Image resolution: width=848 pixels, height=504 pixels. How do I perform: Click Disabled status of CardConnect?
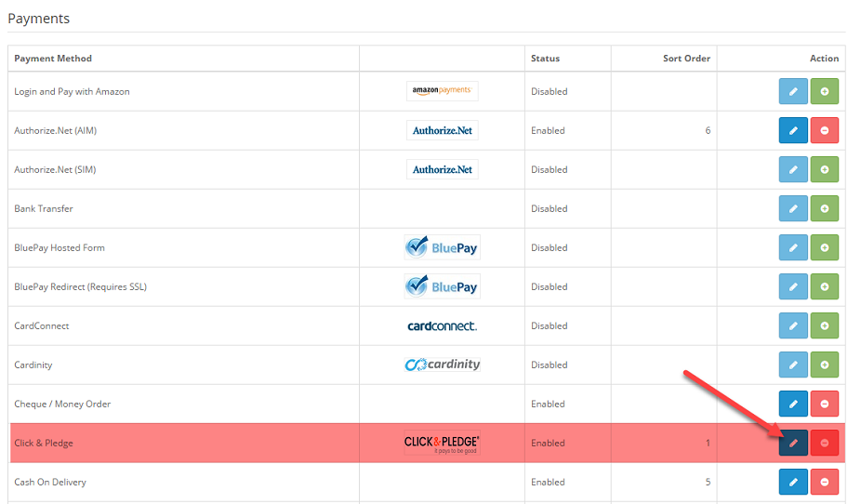549,325
